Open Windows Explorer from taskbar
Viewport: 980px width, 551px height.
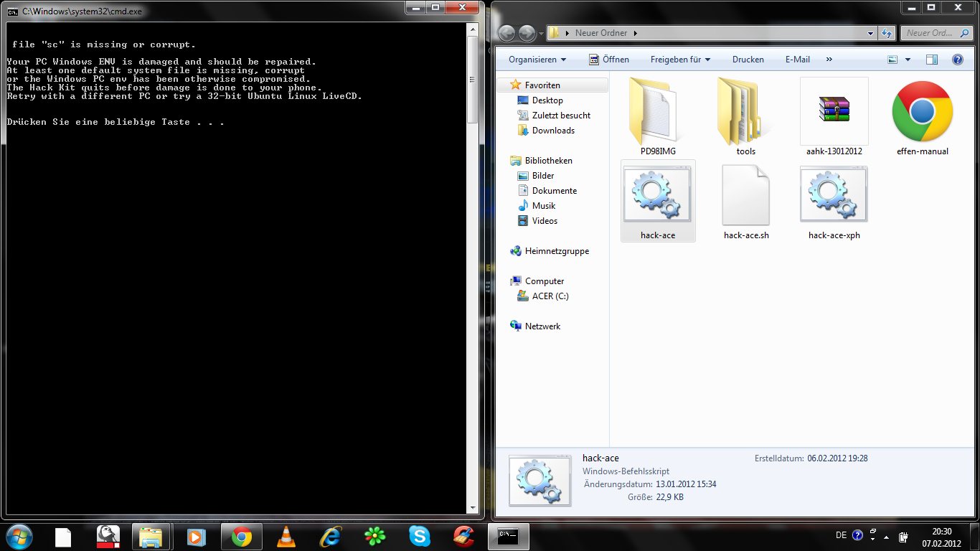pyautogui.click(x=151, y=537)
